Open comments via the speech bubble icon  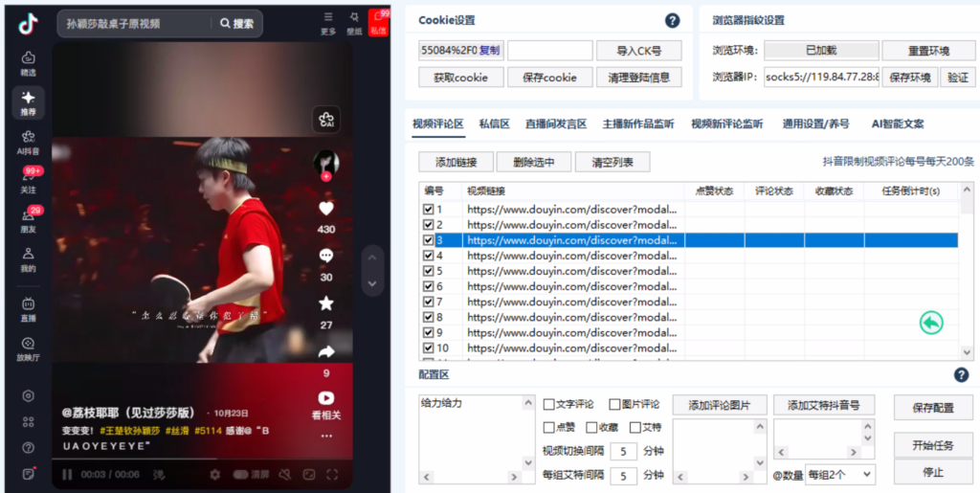click(x=326, y=256)
